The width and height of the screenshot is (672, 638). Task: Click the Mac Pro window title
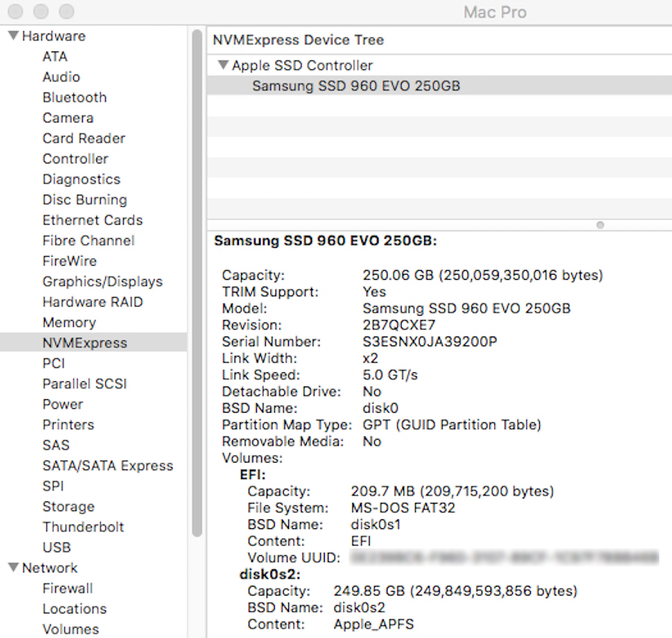coord(495,13)
